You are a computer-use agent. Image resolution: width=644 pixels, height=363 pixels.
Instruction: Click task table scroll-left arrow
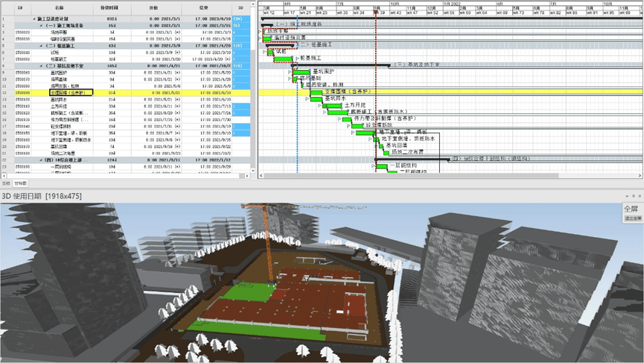4,176
